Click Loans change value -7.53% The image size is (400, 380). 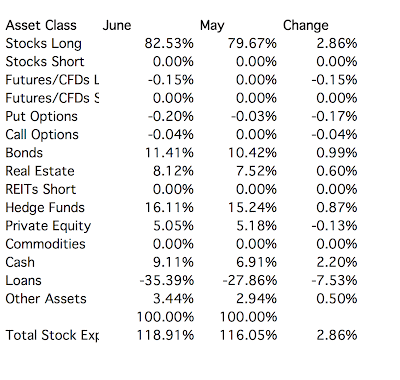[x=334, y=281]
